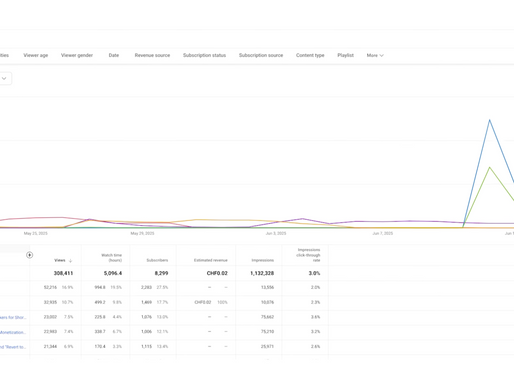Click total subscribers value 8,299
Screen dimensions: 514x386
(x=161, y=273)
